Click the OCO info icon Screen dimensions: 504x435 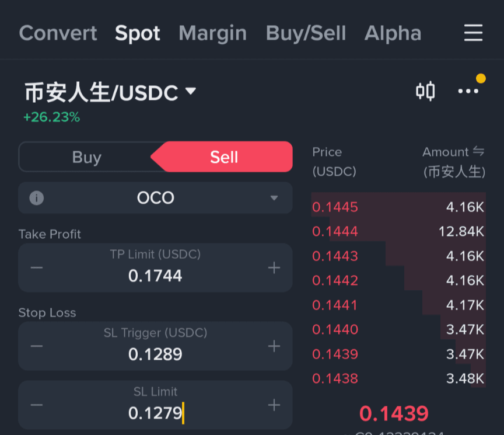coord(37,198)
